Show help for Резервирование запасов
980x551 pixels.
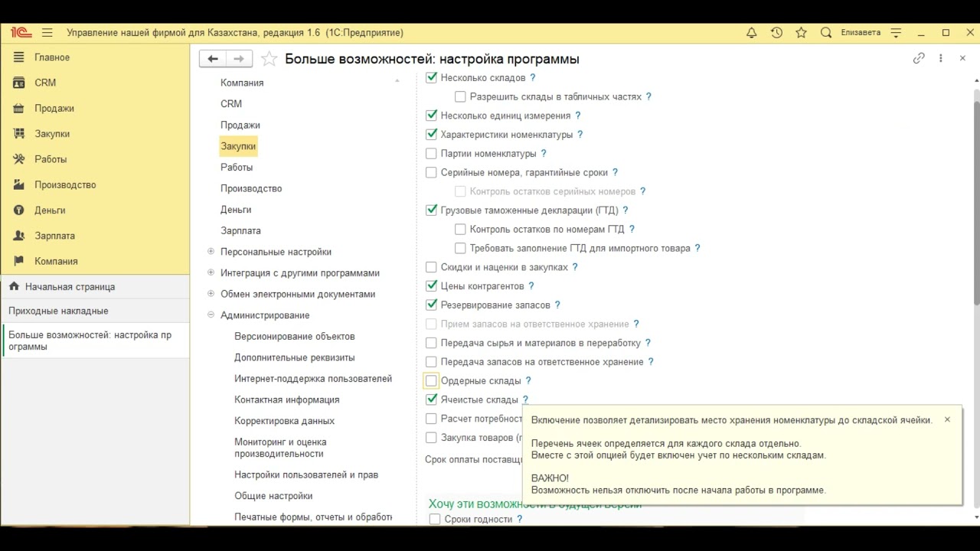tap(557, 305)
